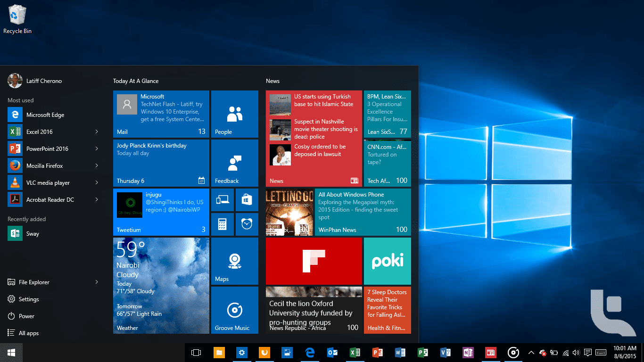The width and height of the screenshot is (644, 362).
Task: Launch the Calculator small tile
Action: coord(223,224)
